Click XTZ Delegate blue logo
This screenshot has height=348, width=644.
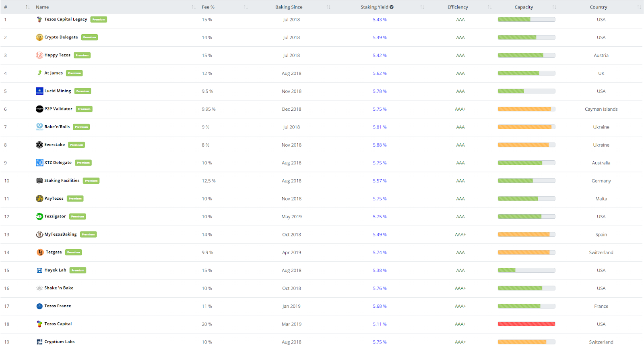coord(39,163)
